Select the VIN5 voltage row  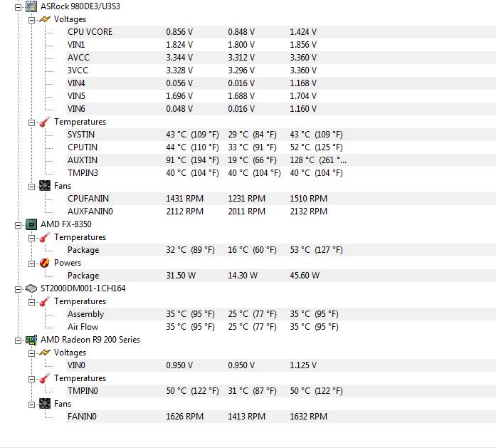click(x=281, y=96)
